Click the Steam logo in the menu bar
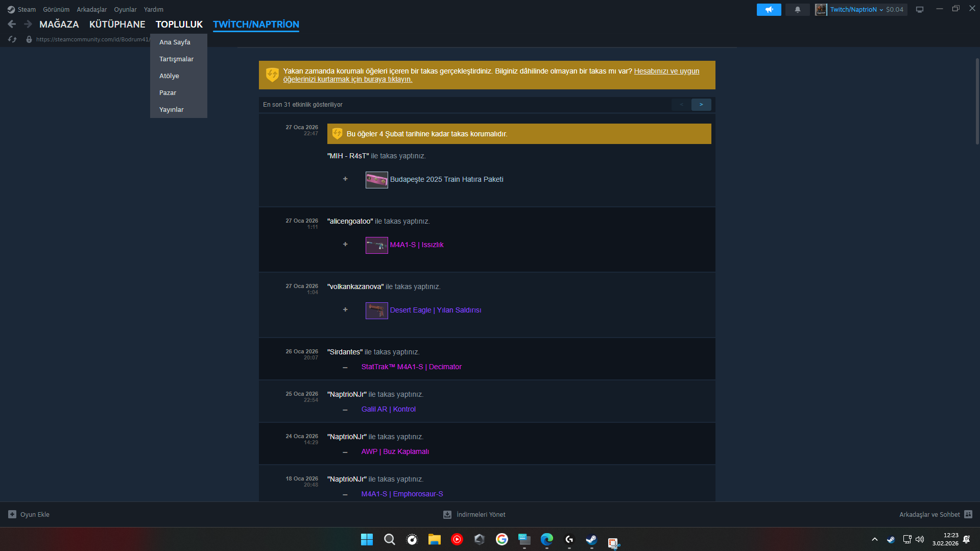 11,9
